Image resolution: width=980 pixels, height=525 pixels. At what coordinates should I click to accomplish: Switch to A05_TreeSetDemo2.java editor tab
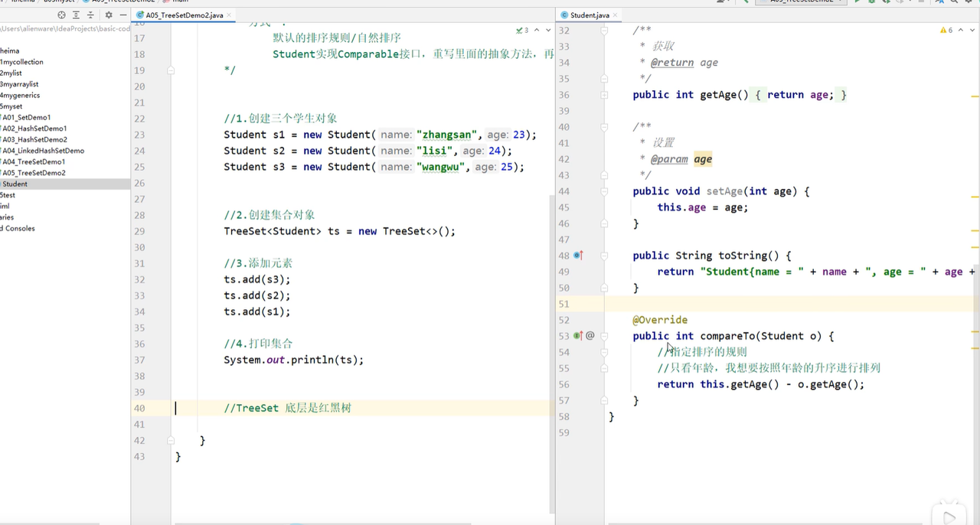tap(185, 15)
